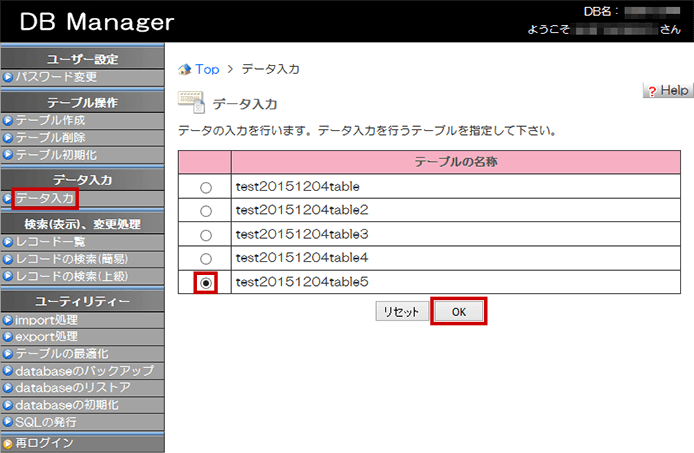Click the arrow icon beside テーブル作成

[x=7, y=120]
